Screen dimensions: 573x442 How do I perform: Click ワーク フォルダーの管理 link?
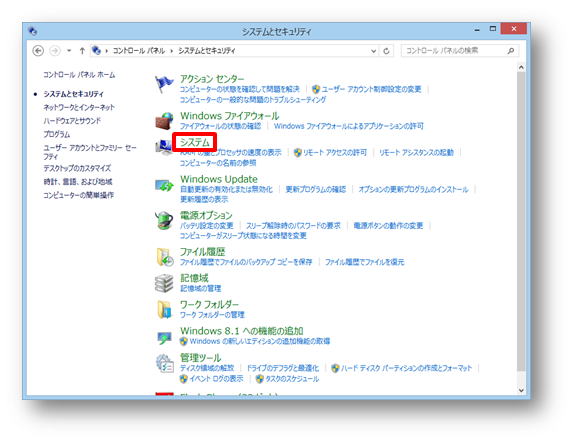tap(212, 315)
